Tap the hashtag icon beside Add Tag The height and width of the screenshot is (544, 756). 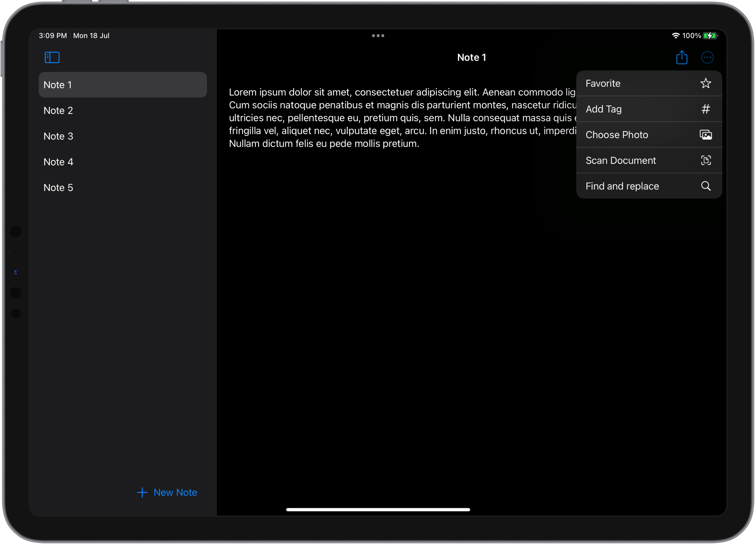[x=706, y=109]
